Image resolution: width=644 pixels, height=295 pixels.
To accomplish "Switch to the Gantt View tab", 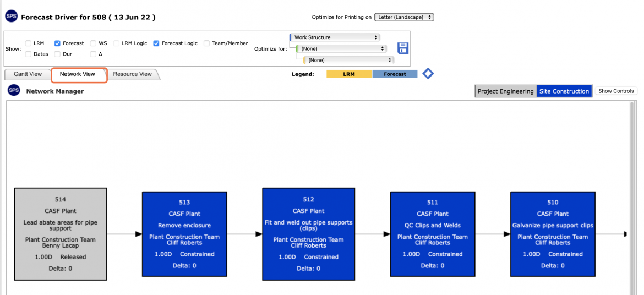I will (28, 74).
